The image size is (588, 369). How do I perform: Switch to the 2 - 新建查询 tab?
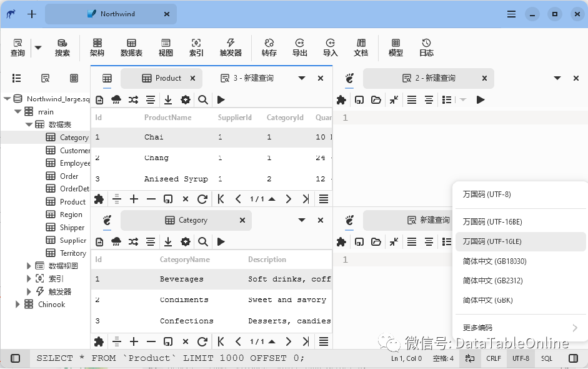429,78
